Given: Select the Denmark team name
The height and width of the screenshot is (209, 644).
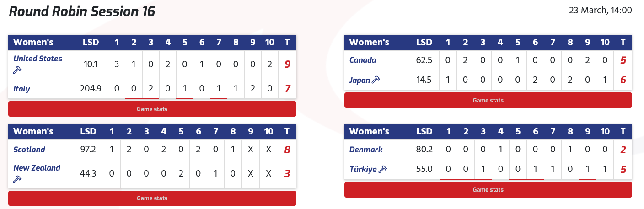Looking at the screenshot, I should 366,150.
